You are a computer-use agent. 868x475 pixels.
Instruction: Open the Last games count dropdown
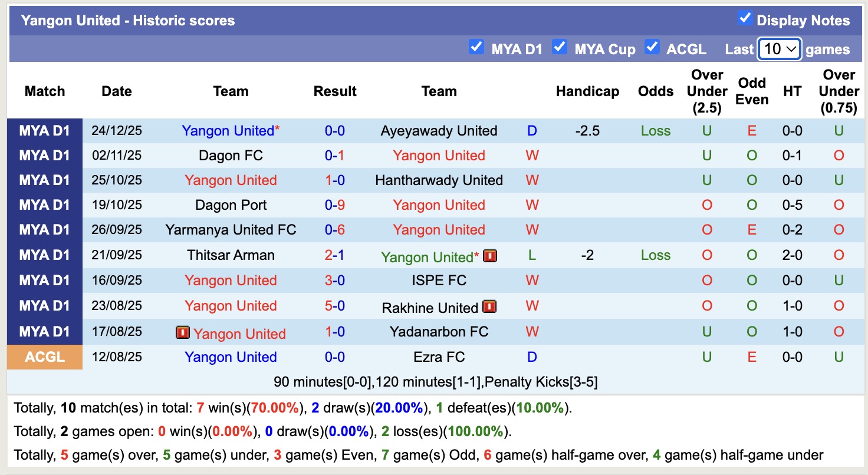tap(779, 48)
